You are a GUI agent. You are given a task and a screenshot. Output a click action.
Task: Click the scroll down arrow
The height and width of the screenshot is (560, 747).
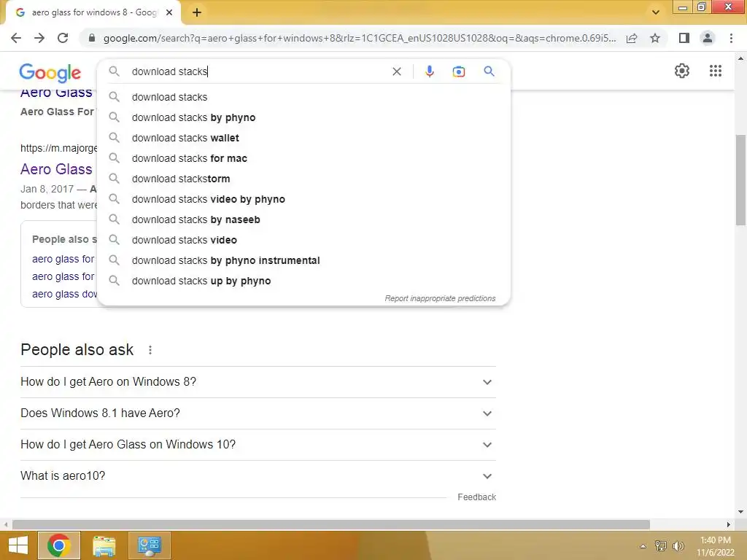(x=740, y=512)
